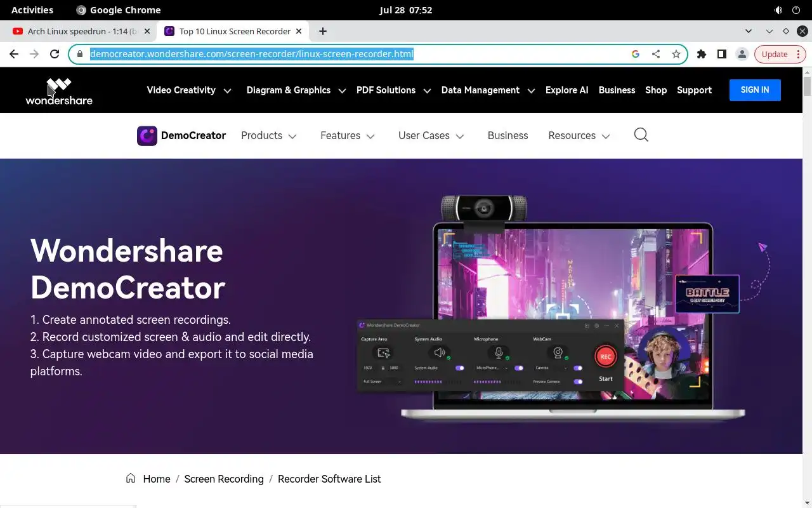Expand the Video Creativity menu
The width and height of the screenshot is (812, 508).
pyautogui.click(x=189, y=90)
